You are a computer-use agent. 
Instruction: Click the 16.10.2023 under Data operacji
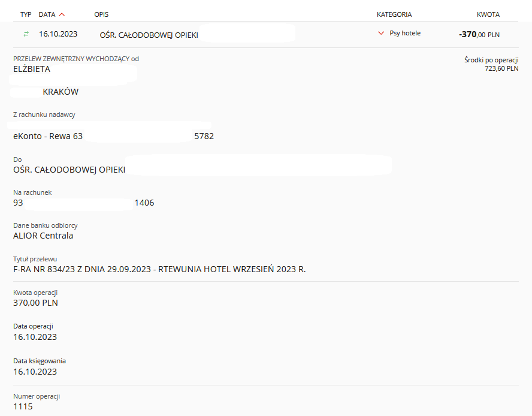point(35,337)
